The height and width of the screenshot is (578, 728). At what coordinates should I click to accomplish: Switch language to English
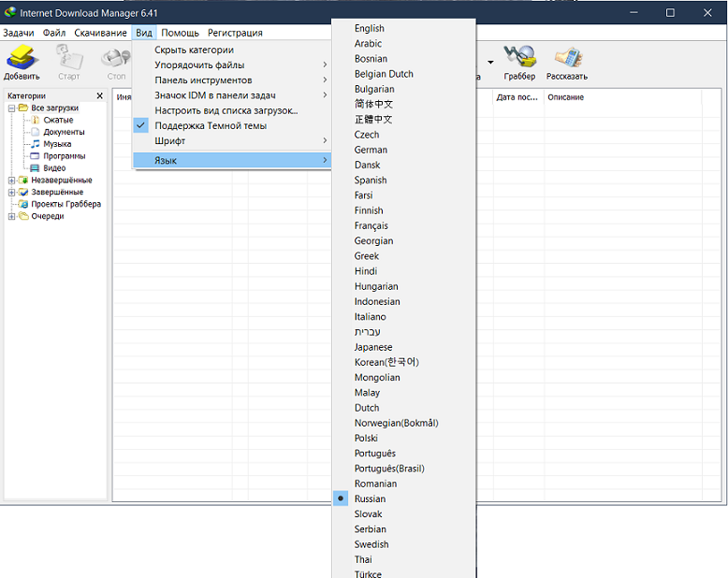tap(404, 28)
